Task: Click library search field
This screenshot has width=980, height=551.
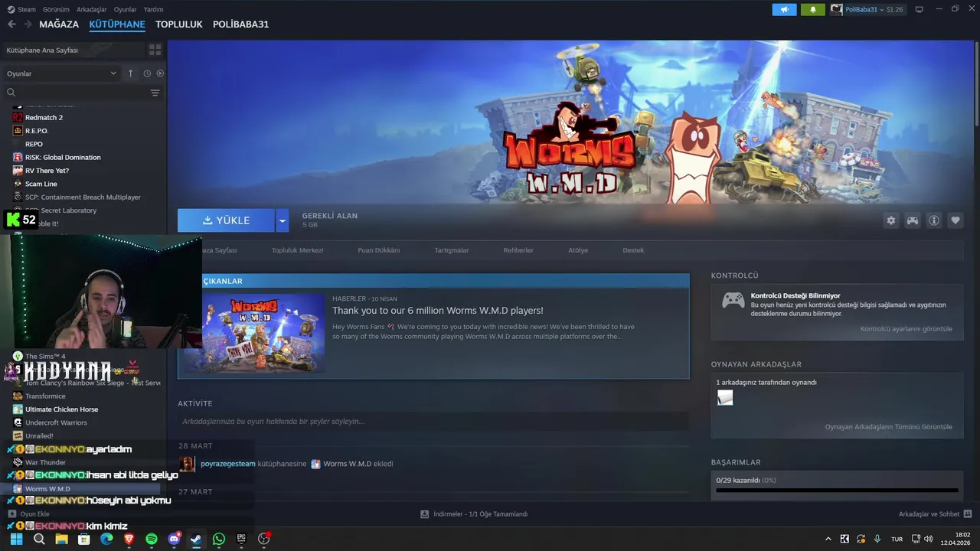Action: 80,93
